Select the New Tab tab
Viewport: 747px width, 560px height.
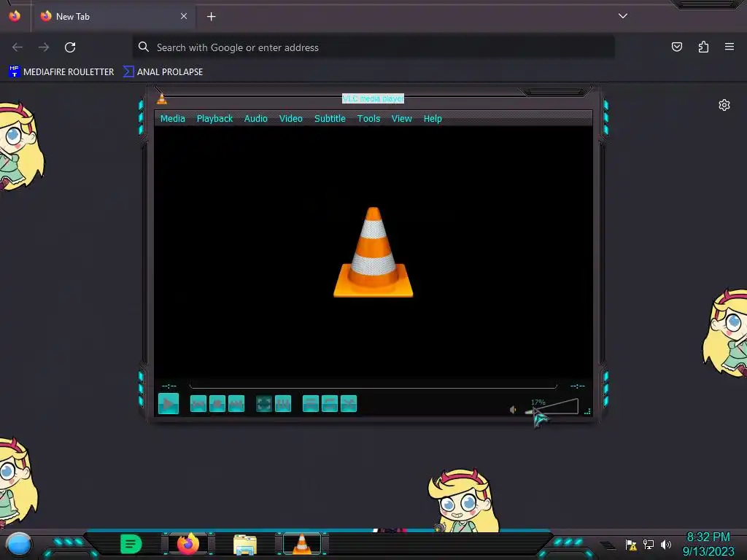point(113,16)
